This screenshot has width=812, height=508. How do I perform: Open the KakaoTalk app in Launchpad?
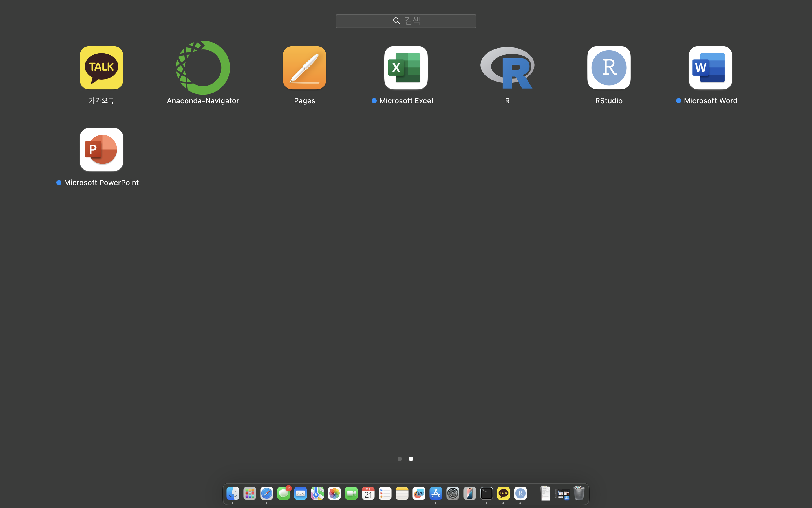coord(101,68)
